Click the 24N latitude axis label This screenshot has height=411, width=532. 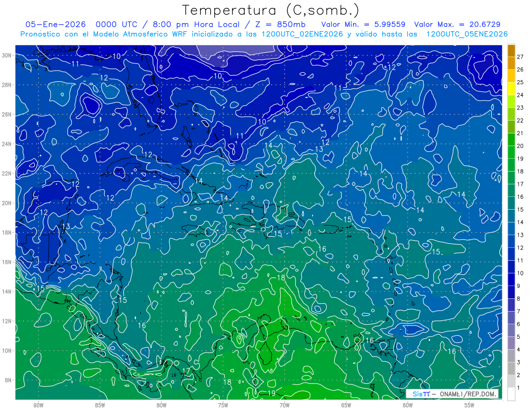[x=7, y=144]
